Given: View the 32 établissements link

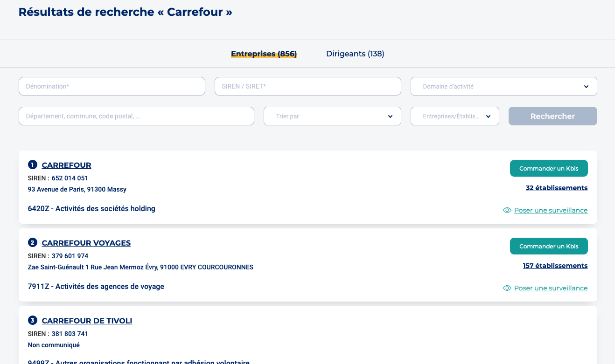Looking at the screenshot, I should coord(557,188).
